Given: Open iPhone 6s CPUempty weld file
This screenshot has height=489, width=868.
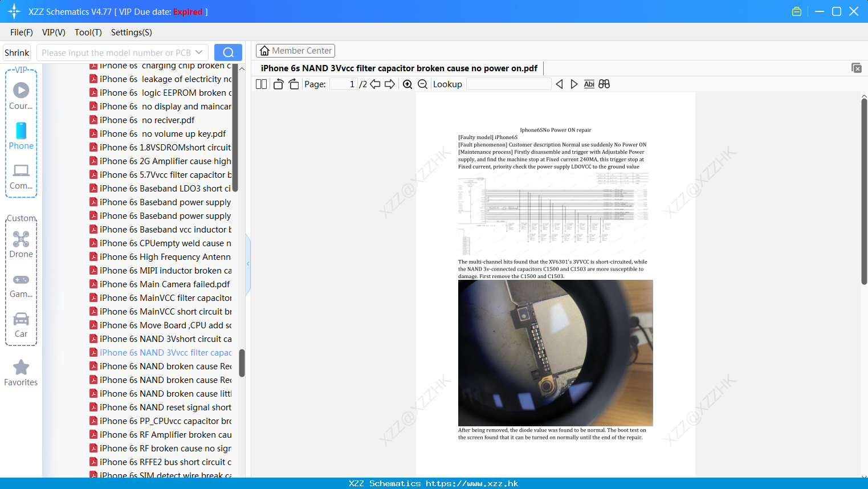Looking at the screenshot, I should pos(161,243).
